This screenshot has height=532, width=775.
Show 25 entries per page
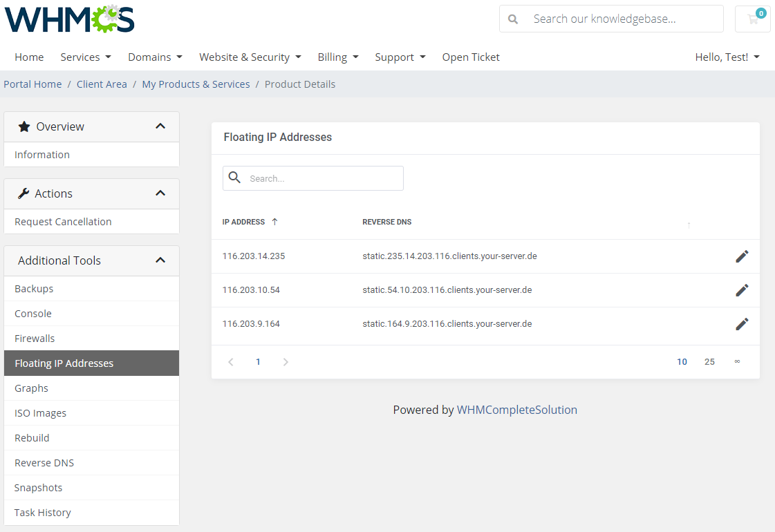(x=710, y=362)
